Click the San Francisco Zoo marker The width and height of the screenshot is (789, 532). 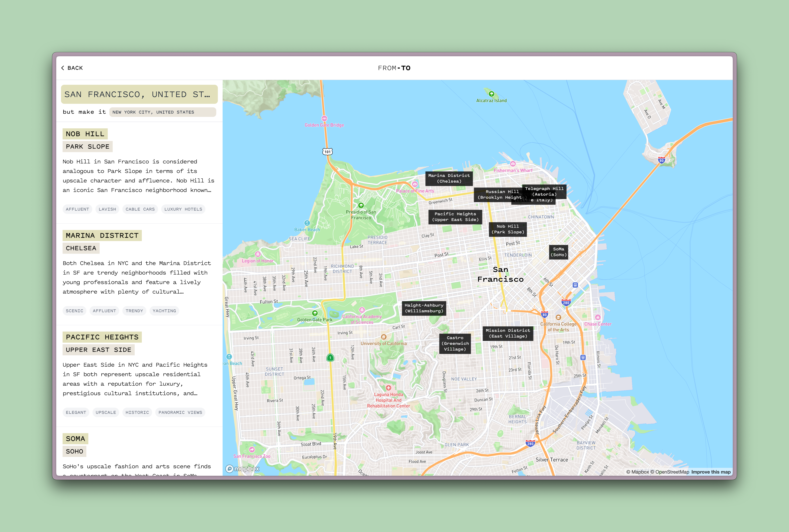click(252, 450)
